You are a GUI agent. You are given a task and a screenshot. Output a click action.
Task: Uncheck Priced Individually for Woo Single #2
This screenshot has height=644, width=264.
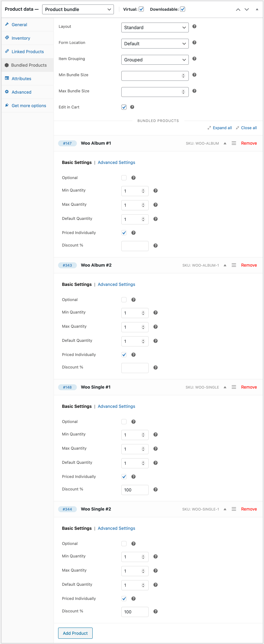[x=124, y=599]
